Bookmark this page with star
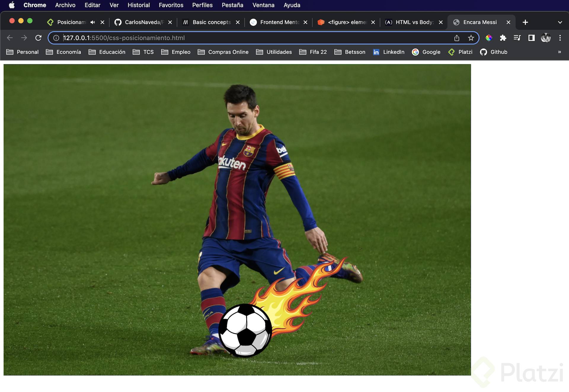Screen dimensions: 569x392 pos(471,38)
